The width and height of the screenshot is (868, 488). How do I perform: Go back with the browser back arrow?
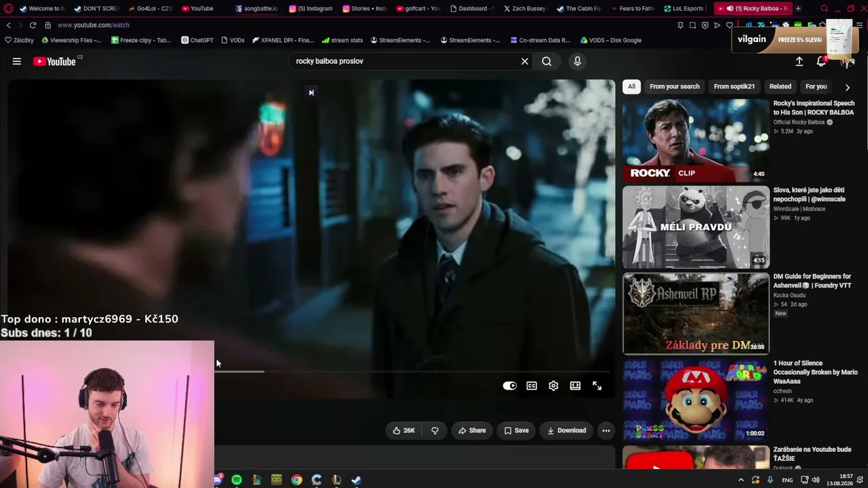coord(8,25)
